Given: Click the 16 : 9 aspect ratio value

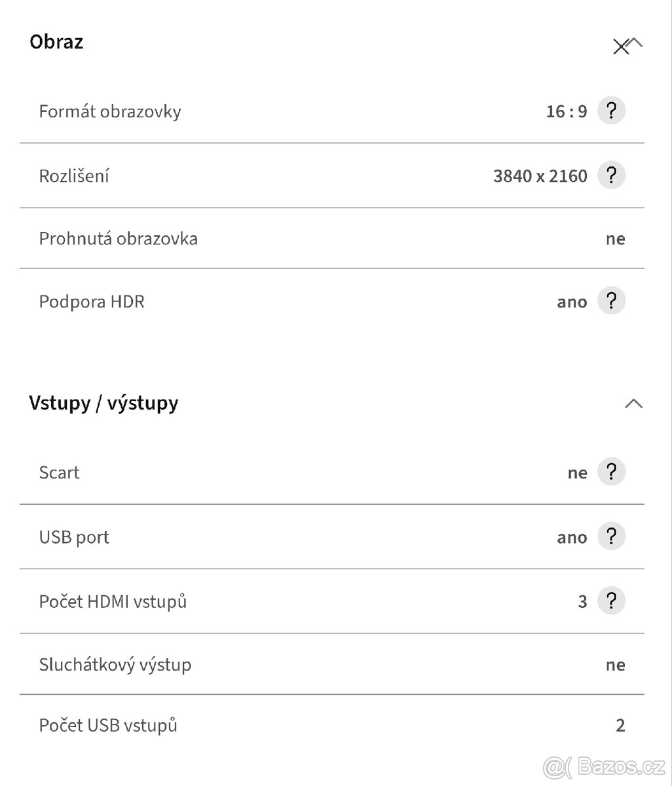Looking at the screenshot, I should (566, 112).
